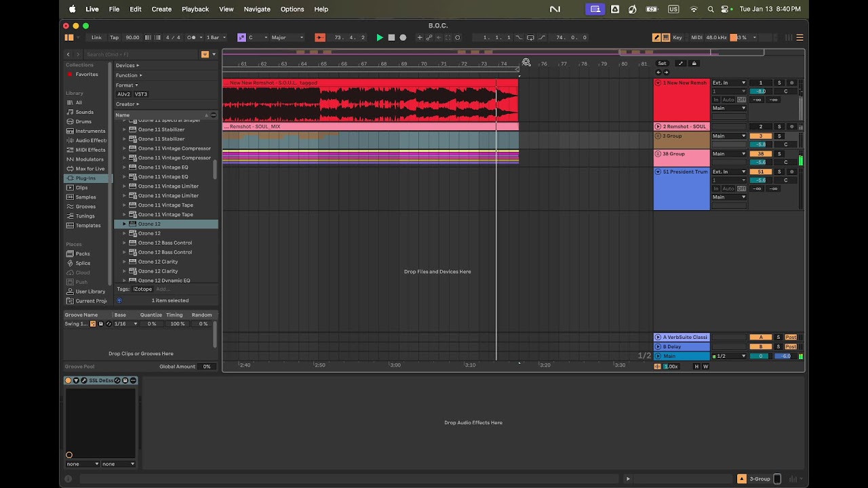Viewport: 868px width, 488px height.
Task: Select Instruments in the Library sidebar
Action: tap(90, 131)
